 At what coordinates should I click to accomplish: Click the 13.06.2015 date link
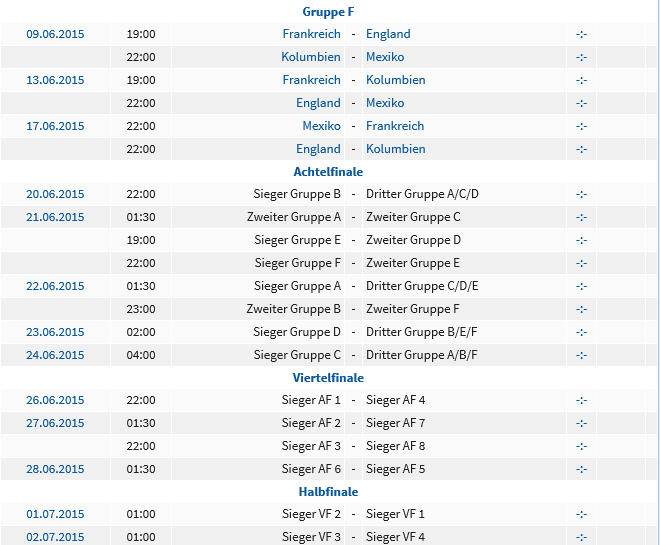coord(55,80)
